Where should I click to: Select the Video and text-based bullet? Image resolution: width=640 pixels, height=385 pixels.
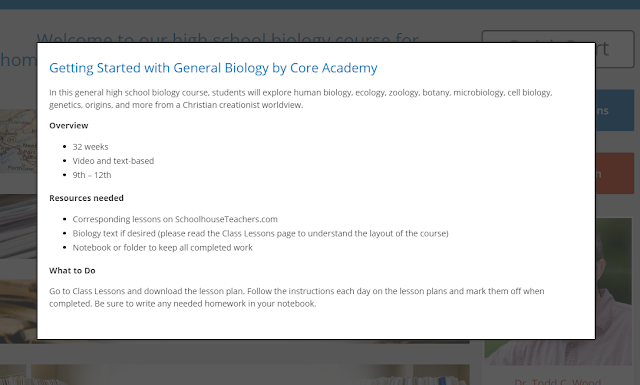(x=113, y=161)
